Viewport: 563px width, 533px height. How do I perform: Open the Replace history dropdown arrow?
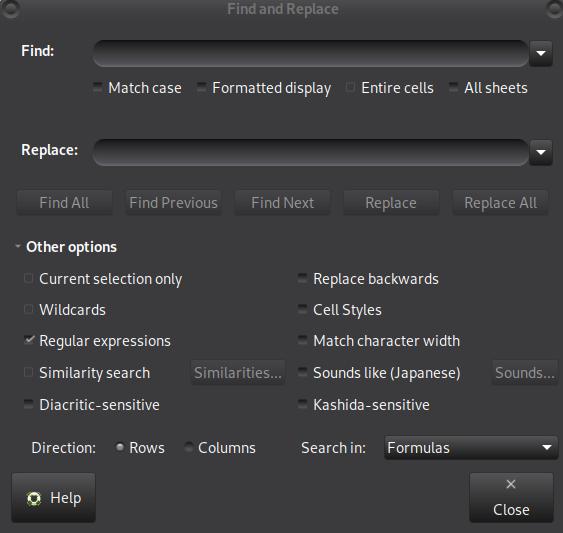tap(541, 152)
